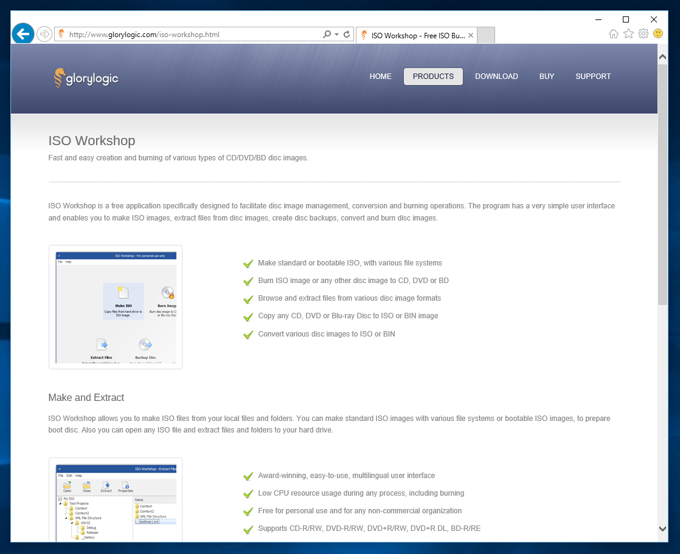Screen dimensions: 680x554
Task: Close the ISO Workshop browser tab
Action: [471, 36]
